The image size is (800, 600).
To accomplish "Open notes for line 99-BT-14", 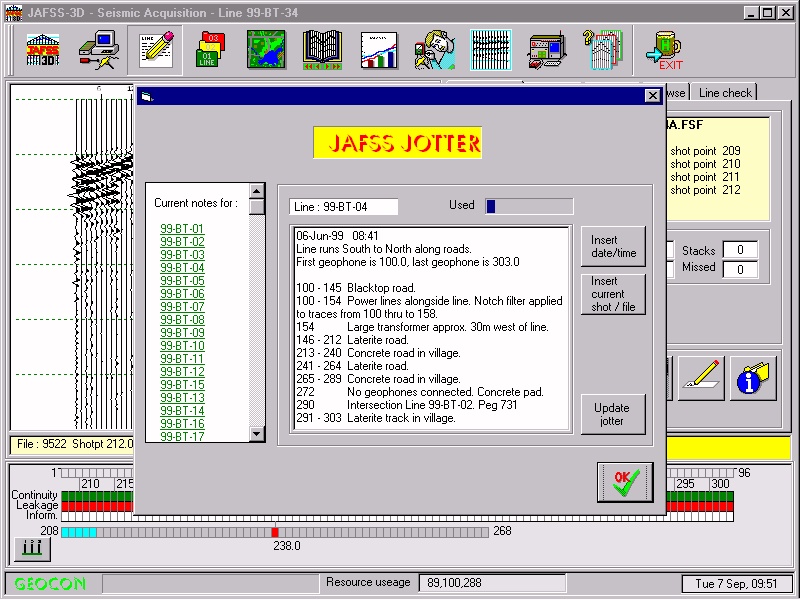I will click(x=182, y=411).
